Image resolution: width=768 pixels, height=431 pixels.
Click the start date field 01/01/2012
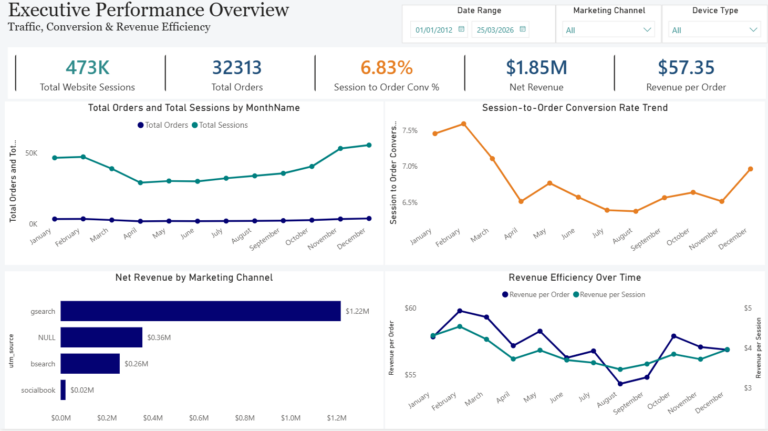click(x=433, y=30)
